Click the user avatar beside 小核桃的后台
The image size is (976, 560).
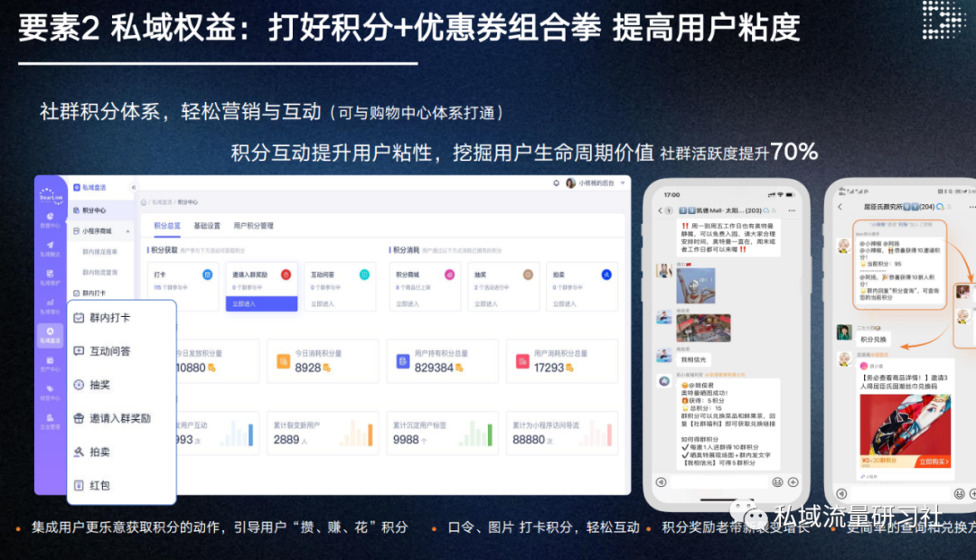pyautogui.click(x=570, y=183)
